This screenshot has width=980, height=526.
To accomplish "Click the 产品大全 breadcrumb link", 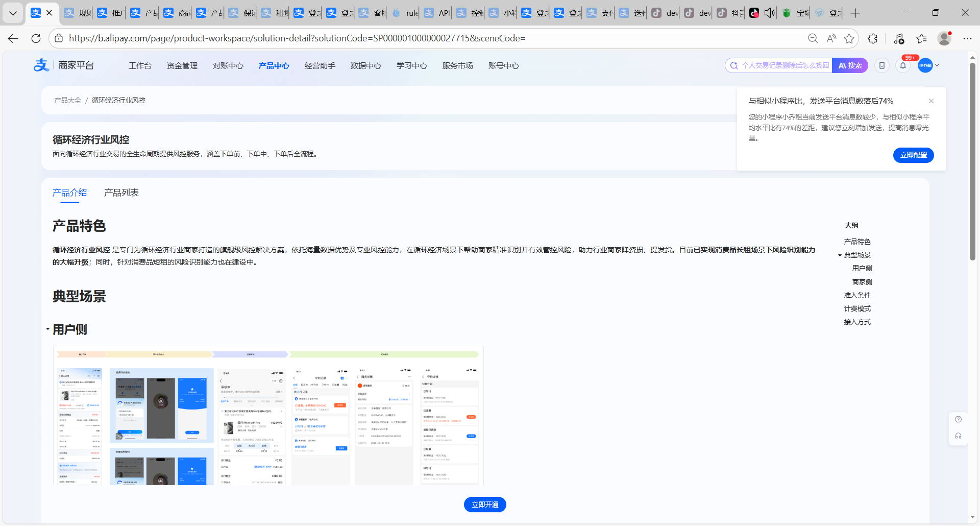I will coord(68,100).
